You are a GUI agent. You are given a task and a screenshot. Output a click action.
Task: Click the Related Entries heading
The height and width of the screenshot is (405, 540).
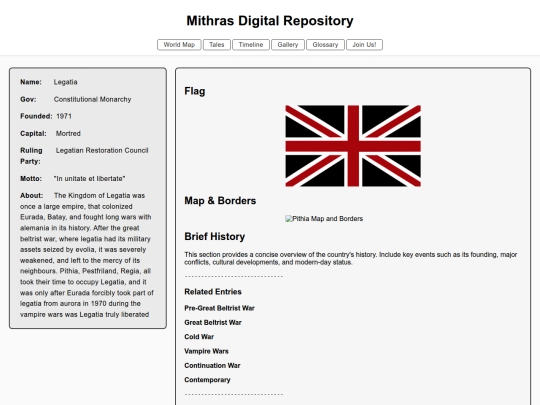[213, 292]
